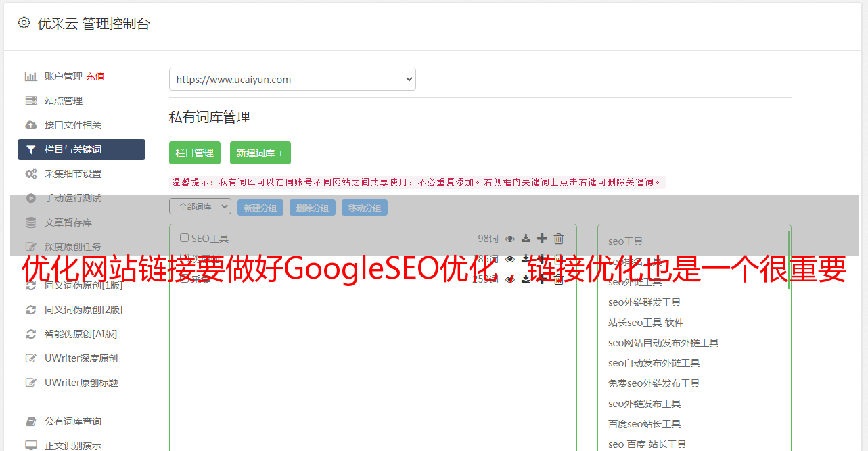Delete the SEO工具 library via trash icon
The image size is (868, 451).
tap(559, 239)
